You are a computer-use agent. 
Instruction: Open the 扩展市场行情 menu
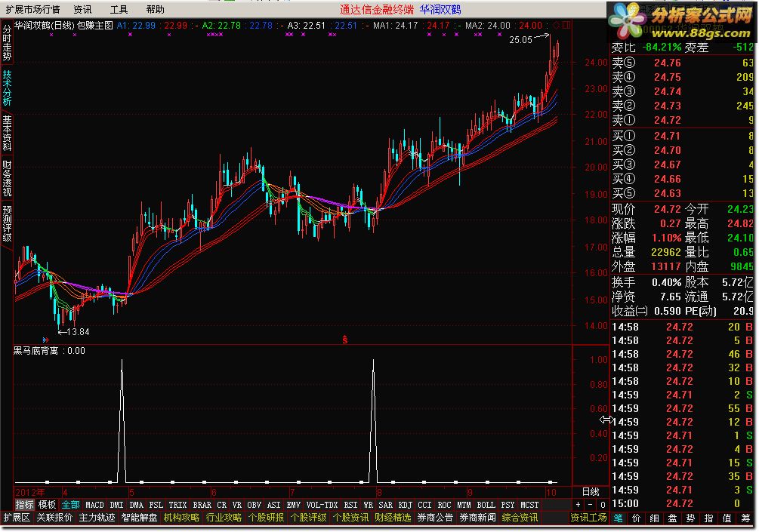[32, 9]
